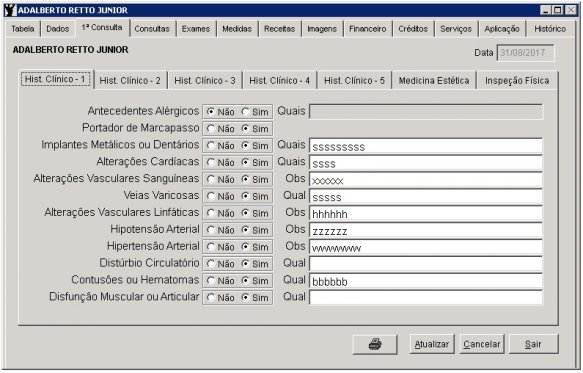Switch to Hist. Clínico - 5 subtab

pos(354,81)
